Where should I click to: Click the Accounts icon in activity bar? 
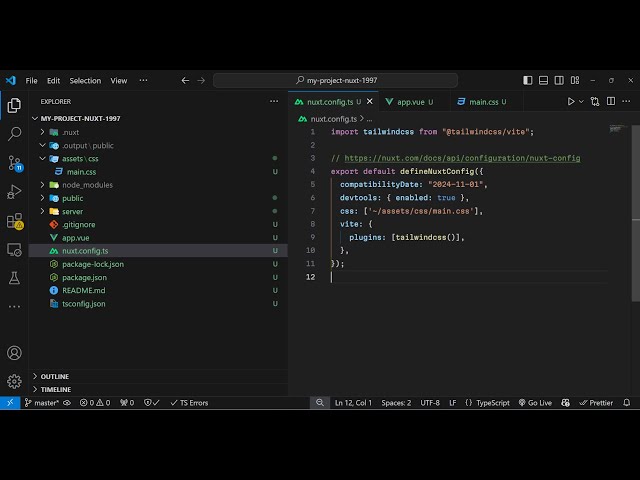pyautogui.click(x=14, y=353)
